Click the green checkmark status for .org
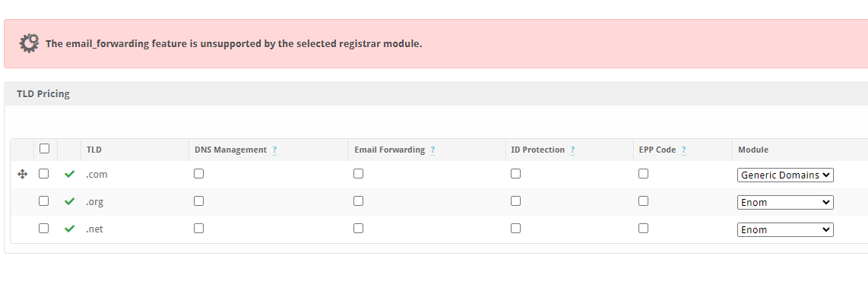The image size is (868, 300). pos(69,201)
